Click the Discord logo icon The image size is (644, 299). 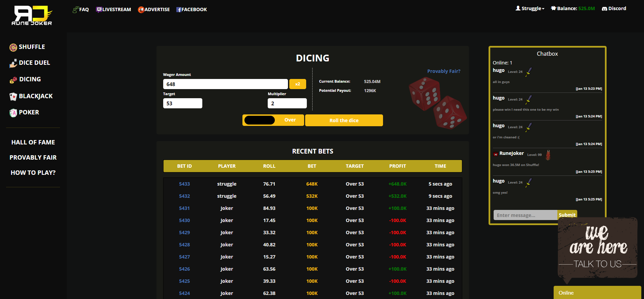[605, 9]
